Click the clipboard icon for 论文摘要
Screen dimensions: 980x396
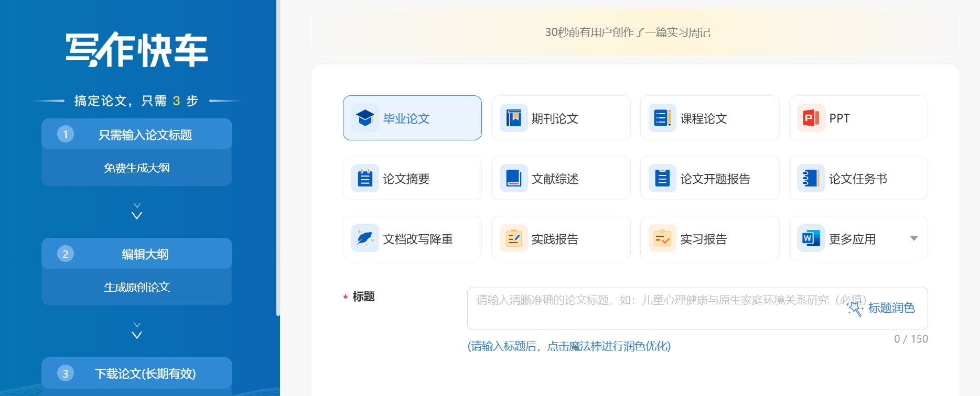365,178
